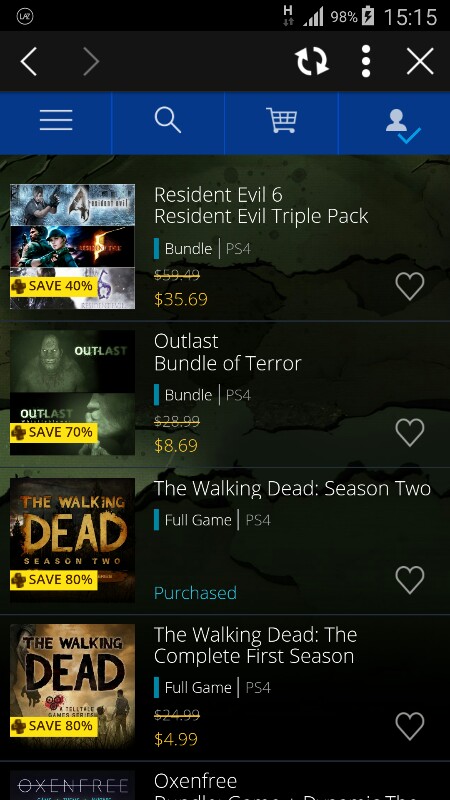Go back with the left arrow

(x=29, y=61)
